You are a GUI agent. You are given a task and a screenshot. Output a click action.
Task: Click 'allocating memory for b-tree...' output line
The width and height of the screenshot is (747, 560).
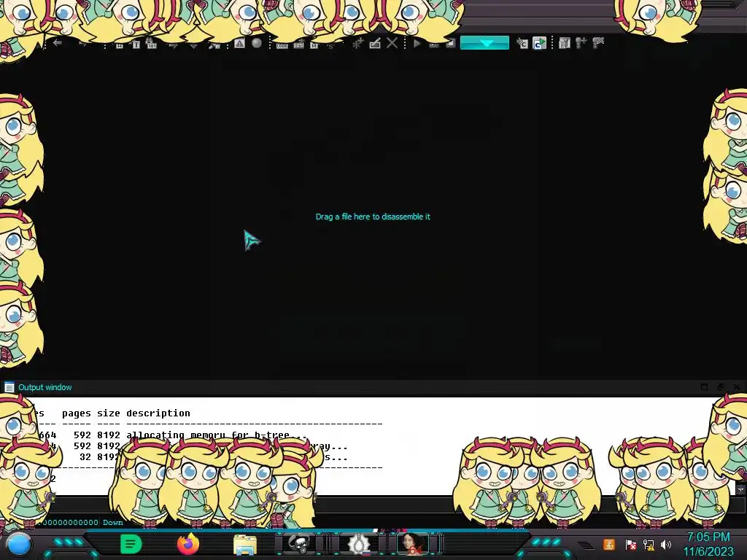coord(217,435)
